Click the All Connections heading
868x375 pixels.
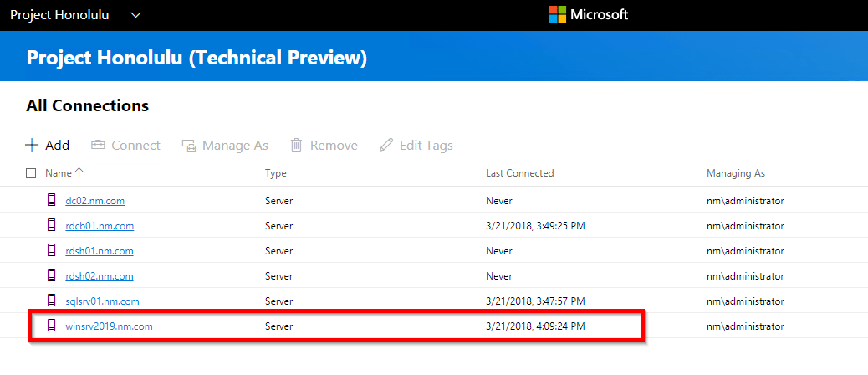(88, 105)
